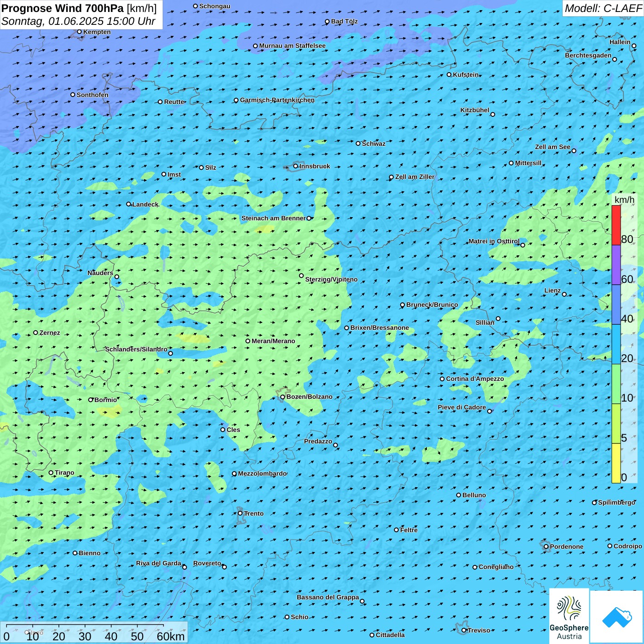Click the Zell am See label

click(552, 147)
